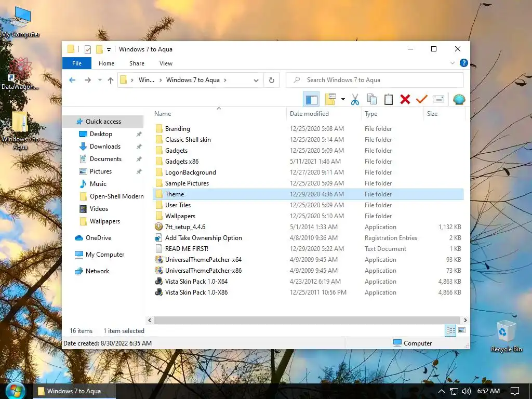532x399 pixels.
Task: Switch to Large icons view button
Action: tap(462, 330)
